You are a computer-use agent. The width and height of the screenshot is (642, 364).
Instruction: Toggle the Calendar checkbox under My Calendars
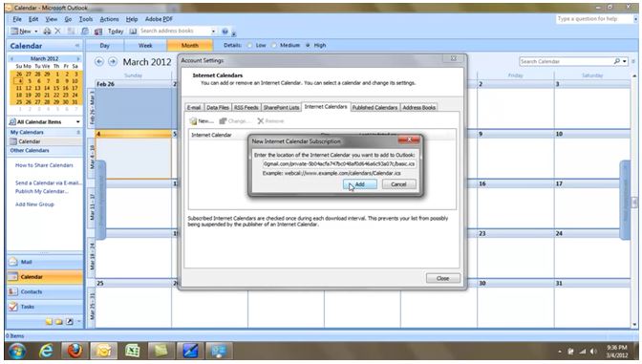coord(13,141)
